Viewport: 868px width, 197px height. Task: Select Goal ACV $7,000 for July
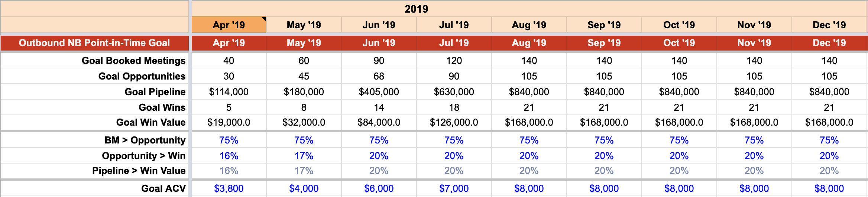pos(454,188)
